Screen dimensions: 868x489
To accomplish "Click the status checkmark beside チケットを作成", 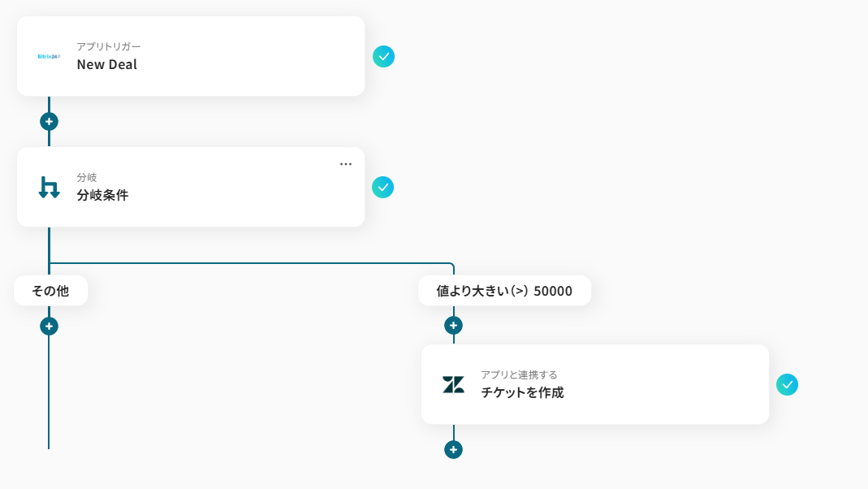I will point(787,384).
